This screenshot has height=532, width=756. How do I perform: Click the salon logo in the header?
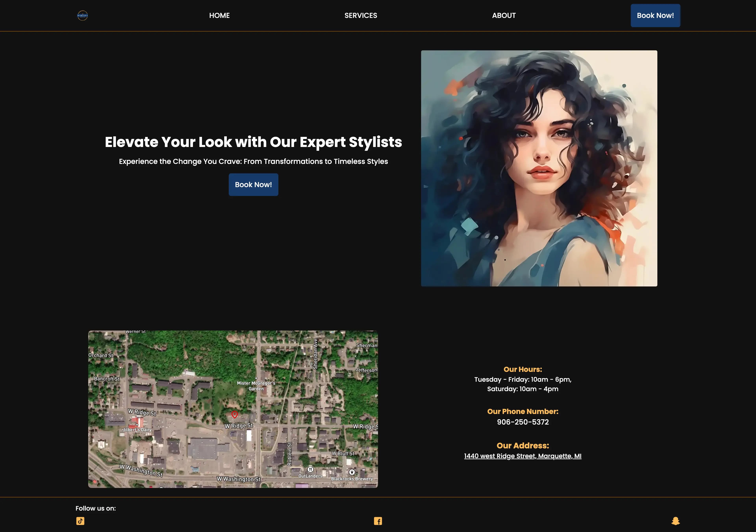click(x=82, y=16)
